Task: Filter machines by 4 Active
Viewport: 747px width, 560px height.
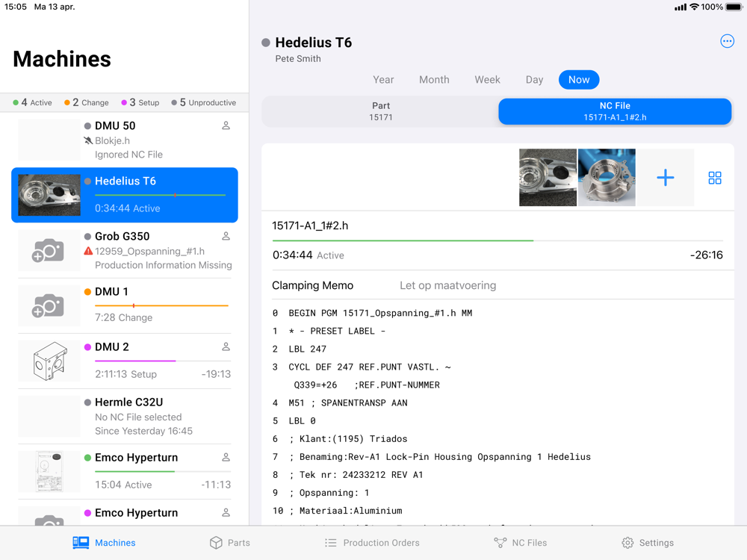Action: [32, 102]
